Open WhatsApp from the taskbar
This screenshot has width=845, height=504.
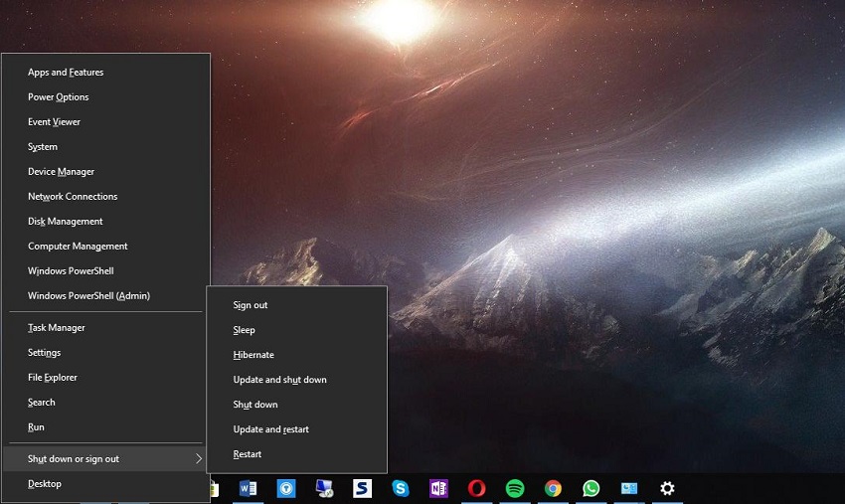click(591, 488)
